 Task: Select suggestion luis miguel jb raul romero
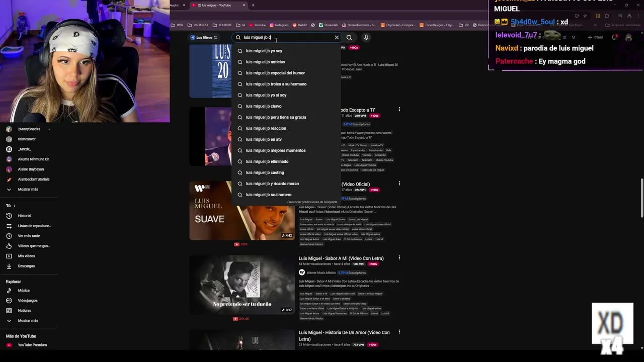point(286,195)
